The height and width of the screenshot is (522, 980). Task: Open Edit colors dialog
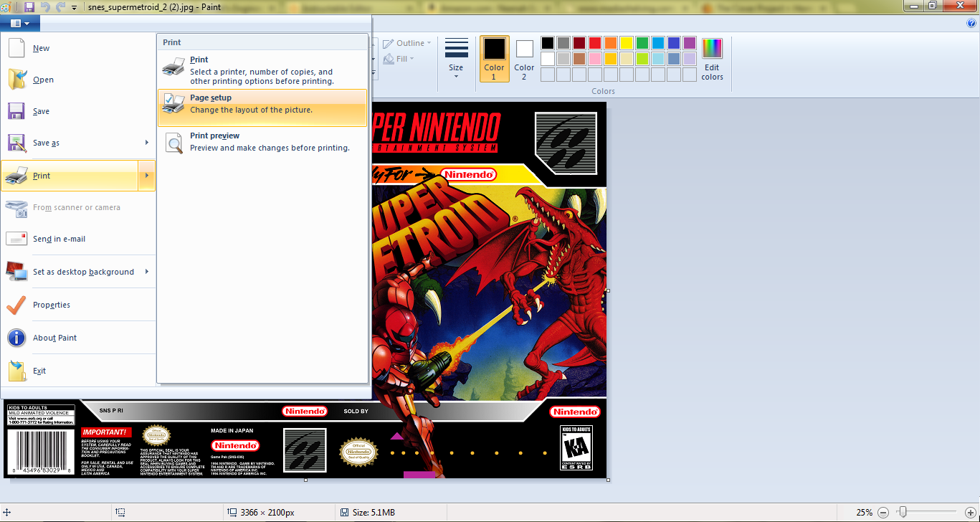[x=712, y=59]
